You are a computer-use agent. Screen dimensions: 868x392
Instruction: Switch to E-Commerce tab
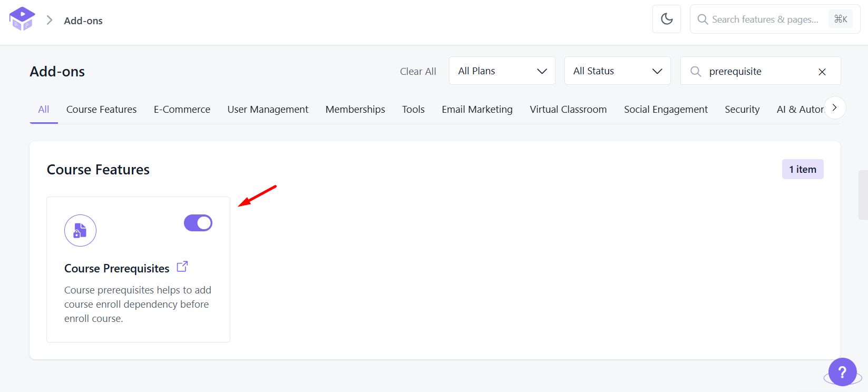pyautogui.click(x=182, y=109)
